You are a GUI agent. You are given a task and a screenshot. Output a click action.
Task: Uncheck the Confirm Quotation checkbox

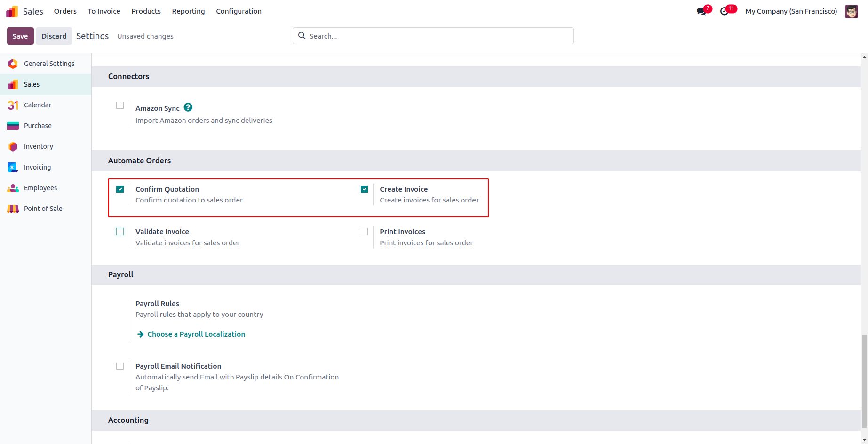[120, 189]
